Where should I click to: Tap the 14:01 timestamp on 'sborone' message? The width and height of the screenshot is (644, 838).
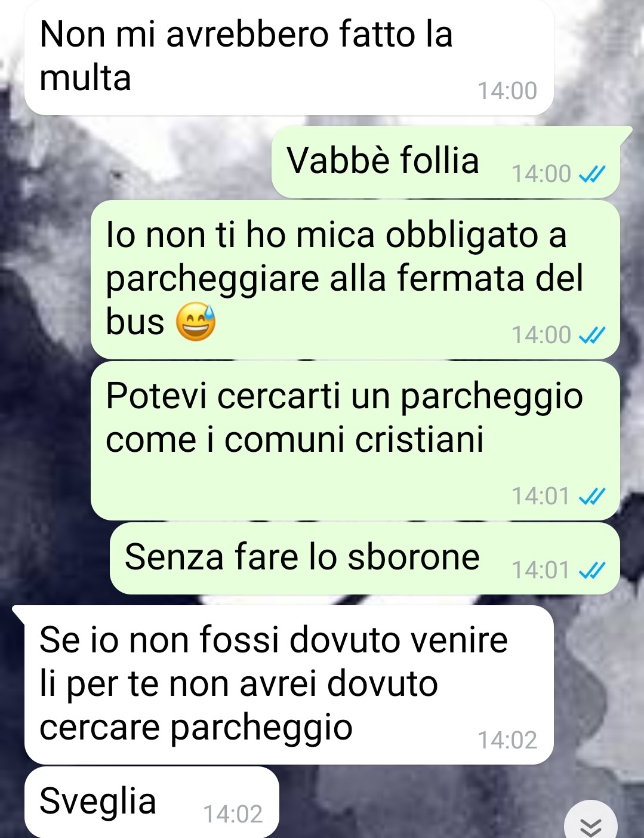click(x=541, y=571)
